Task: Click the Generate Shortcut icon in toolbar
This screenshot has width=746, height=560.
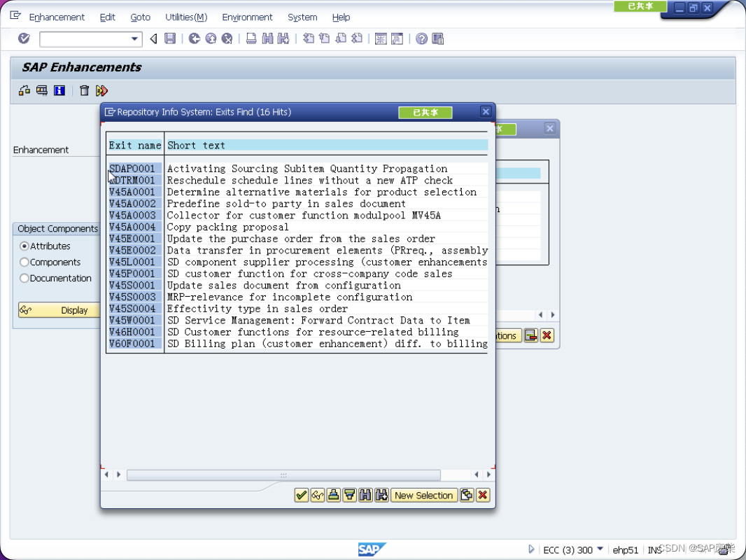Action: coord(397,38)
